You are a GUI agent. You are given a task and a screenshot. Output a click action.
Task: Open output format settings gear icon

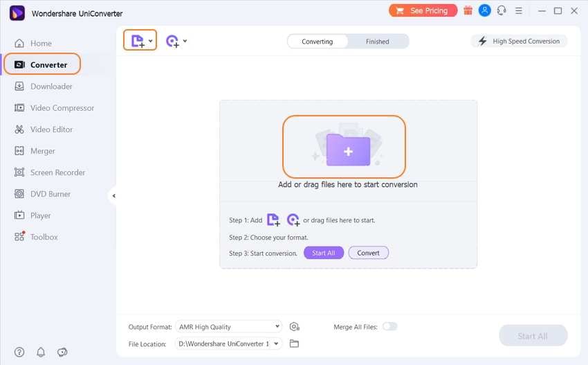point(295,327)
